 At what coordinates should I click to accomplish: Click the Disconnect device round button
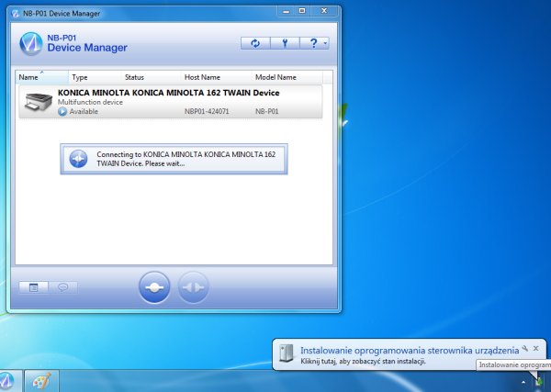click(x=193, y=287)
